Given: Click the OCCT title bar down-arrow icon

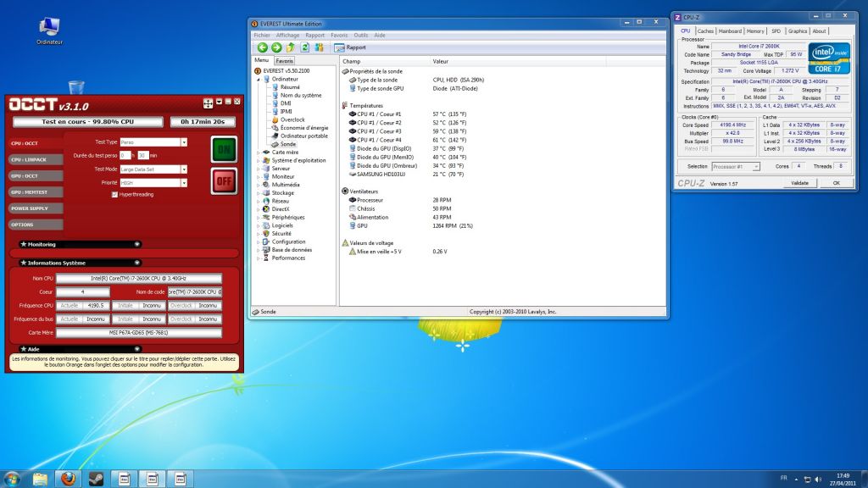Looking at the screenshot, I should [x=220, y=102].
